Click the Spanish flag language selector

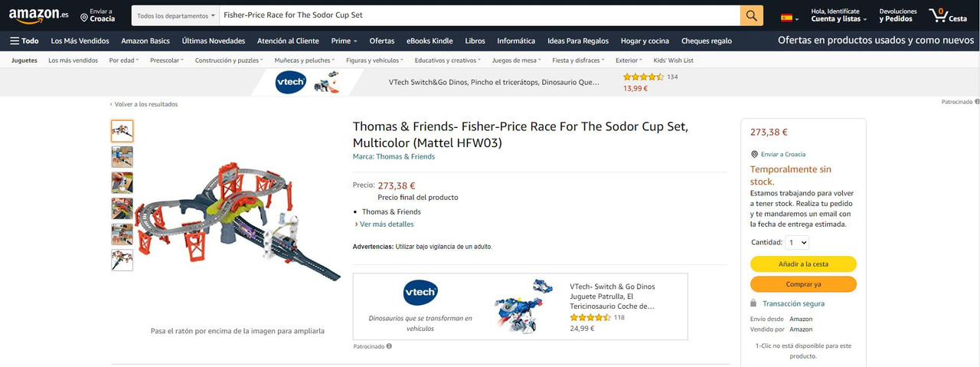(x=789, y=17)
